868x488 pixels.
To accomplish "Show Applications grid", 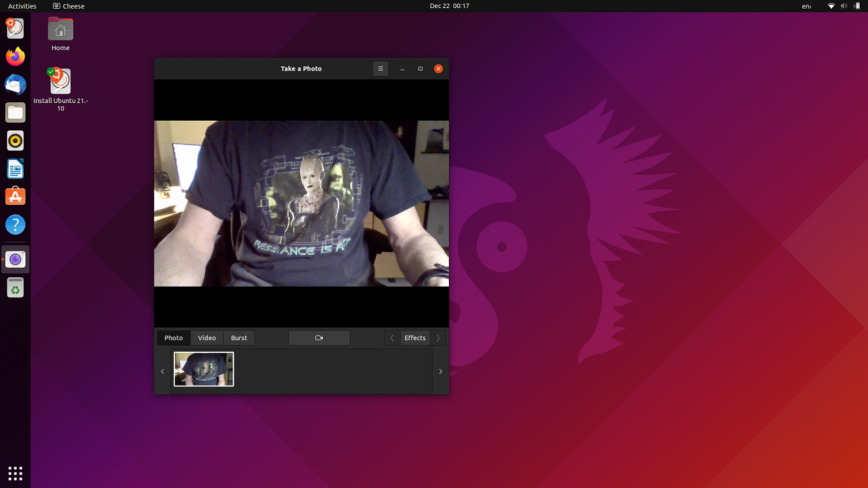I will 15,473.
